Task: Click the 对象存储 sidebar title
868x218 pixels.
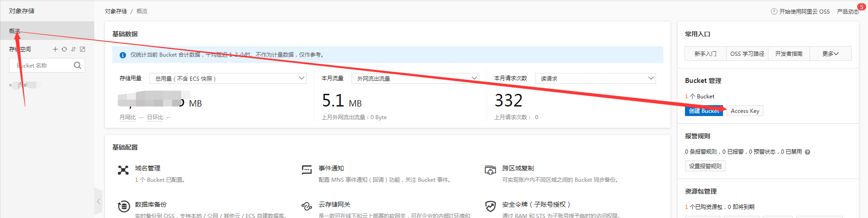Action: (x=22, y=11)
